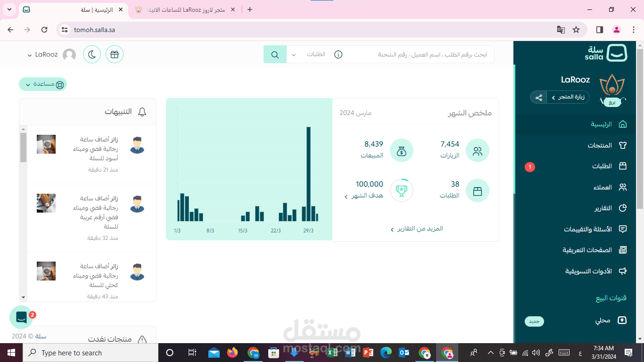The width and height of the screenshot is (644, 362).
Task: Click the Home house icon in sidebar
Action: [x=622, y=124]
